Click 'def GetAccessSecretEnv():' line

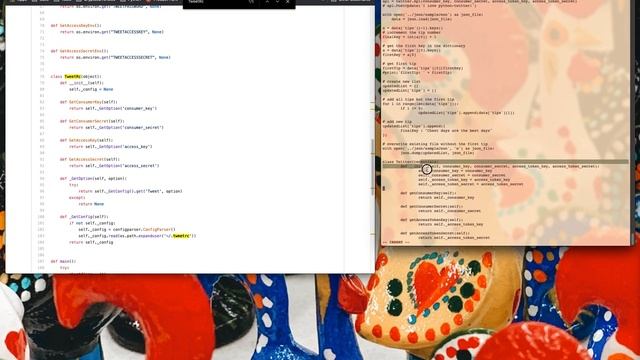pyautogui.click(x=80, y=51)
